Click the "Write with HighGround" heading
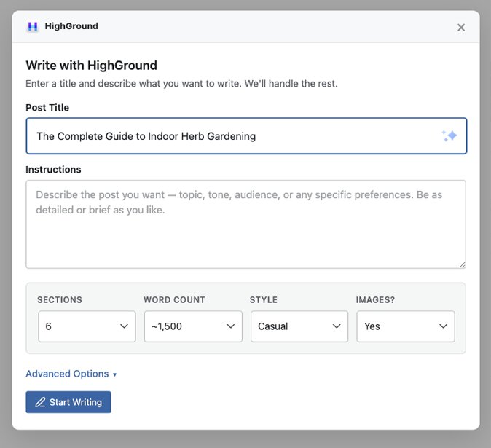The image size is (491, 448). pos(91,66)
